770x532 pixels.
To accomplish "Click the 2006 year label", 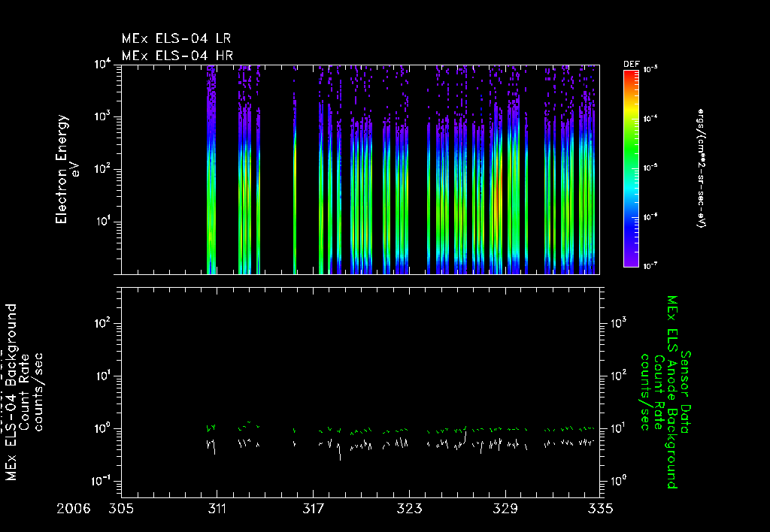I will pyautogui.click(x=74, y=509).
